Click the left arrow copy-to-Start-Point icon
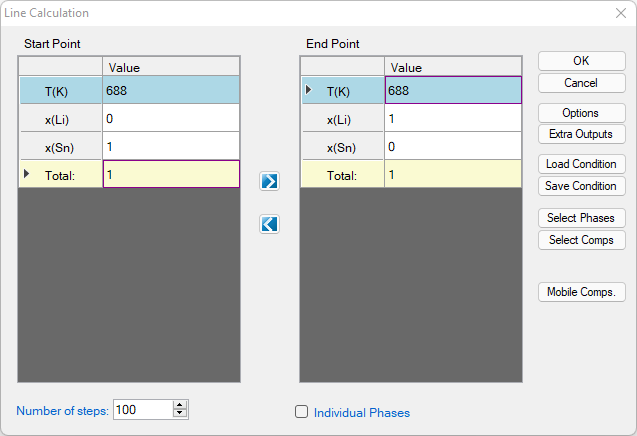 (x=269, y=224)
